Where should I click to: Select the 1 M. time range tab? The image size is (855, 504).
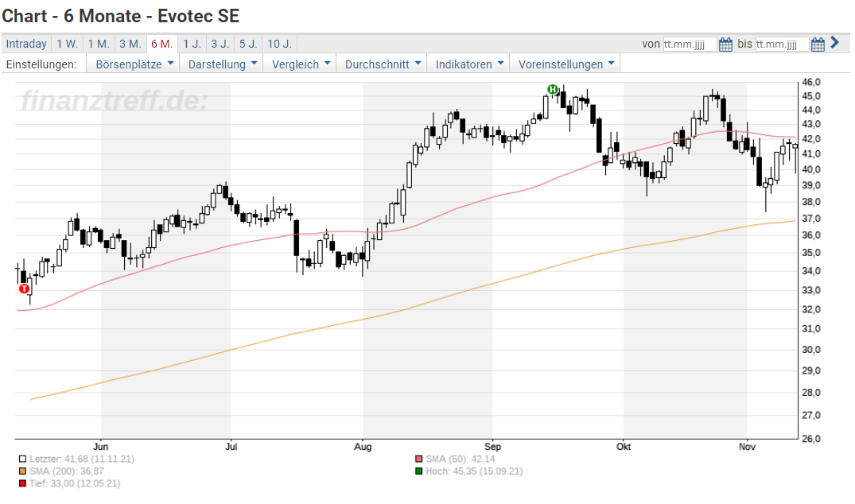[99, 45]
